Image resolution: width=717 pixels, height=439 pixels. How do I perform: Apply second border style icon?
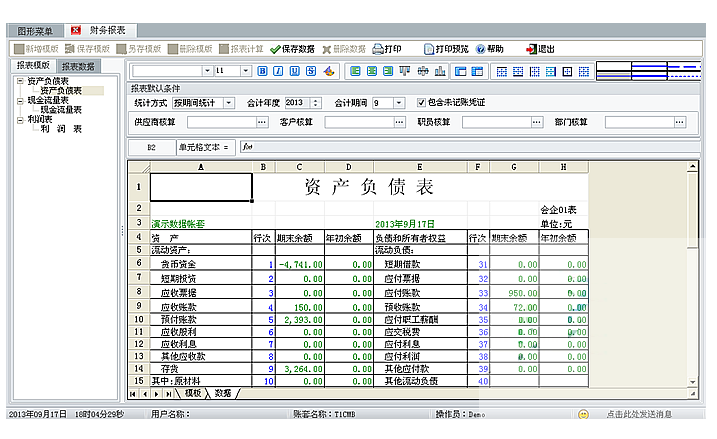click(518, 71)
